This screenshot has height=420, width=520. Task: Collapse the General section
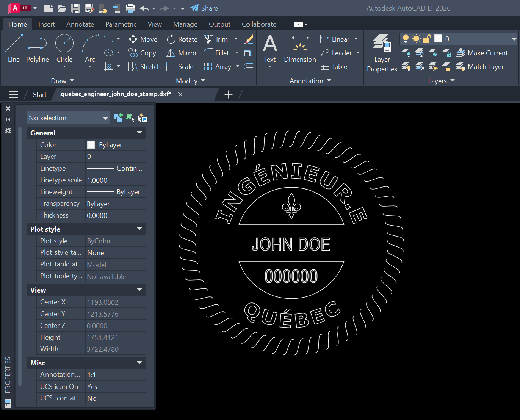[x=139, y=133]
